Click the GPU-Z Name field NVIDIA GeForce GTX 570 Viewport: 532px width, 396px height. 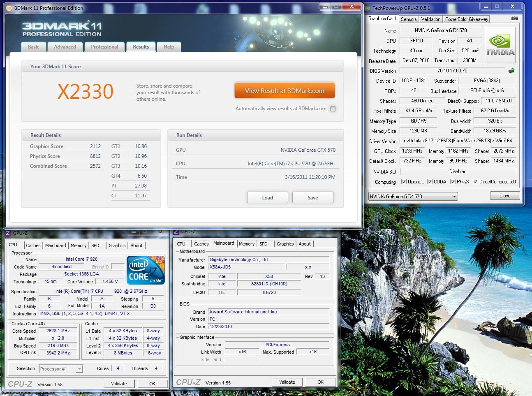click(x=441, y=30)
